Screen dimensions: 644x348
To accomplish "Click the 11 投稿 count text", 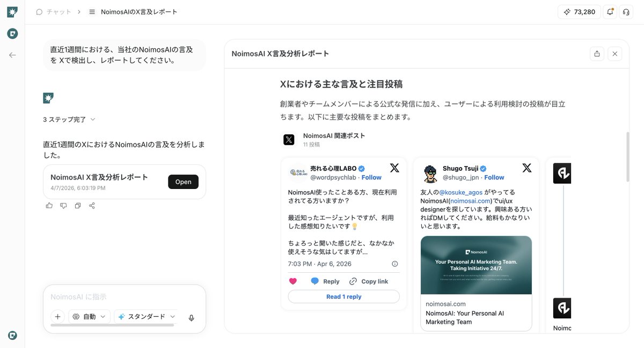I will [x=311, y=144].
